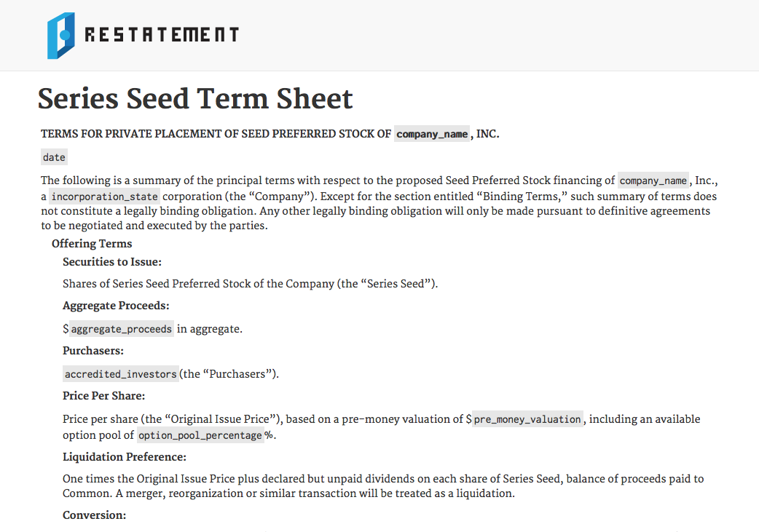759x532 pixels.
Task: Click the date placeholder field
Action: [54, 157]
